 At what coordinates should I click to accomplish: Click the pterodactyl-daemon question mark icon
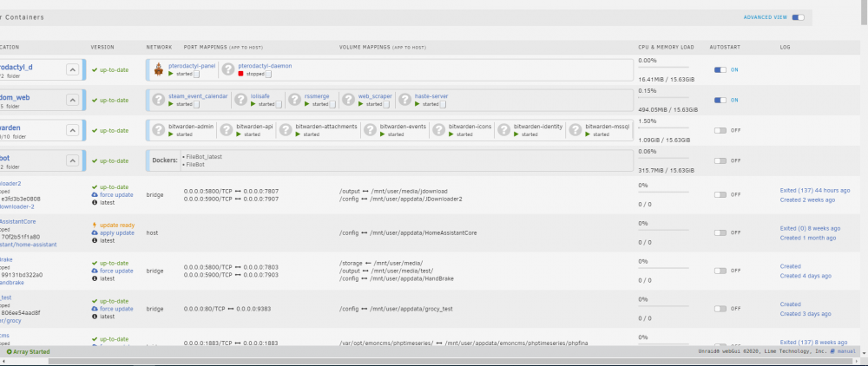tap(228, 69)
